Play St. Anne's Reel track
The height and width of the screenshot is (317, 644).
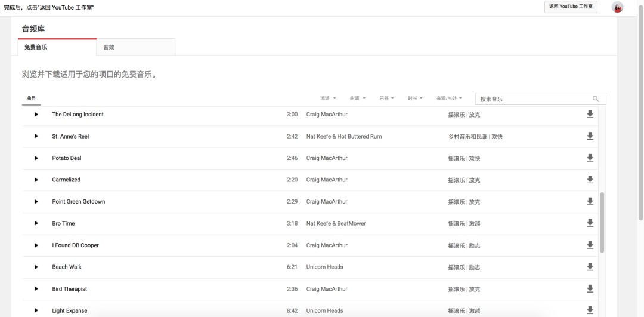tap(36, 136)
